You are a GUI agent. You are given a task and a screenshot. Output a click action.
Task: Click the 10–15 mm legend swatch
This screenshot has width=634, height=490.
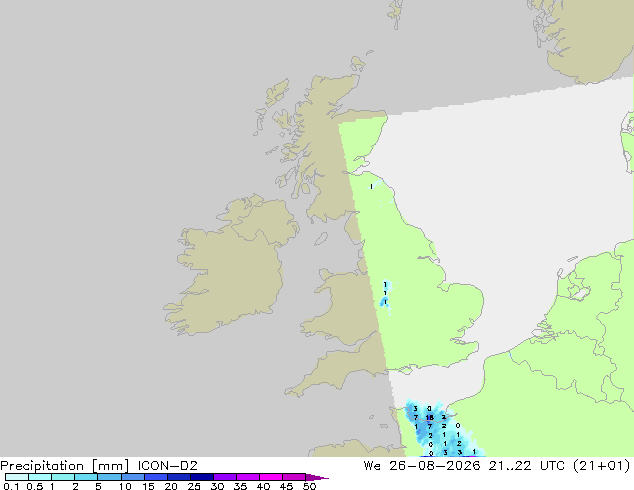132,477
